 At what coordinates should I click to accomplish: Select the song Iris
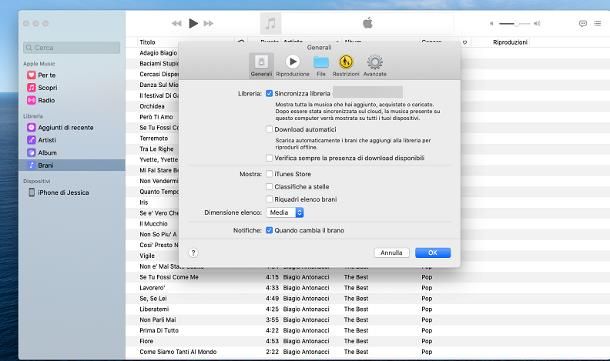coord(144,202)
